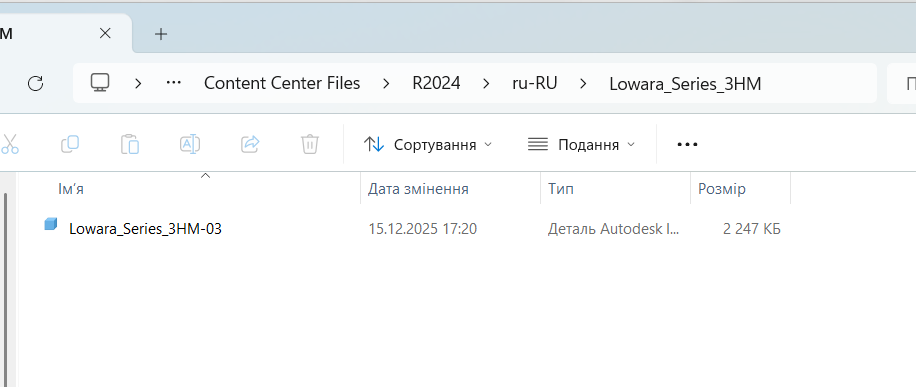Expand chevron after Content Center Files
Screen dimensions: 916x387
(386, 84)
